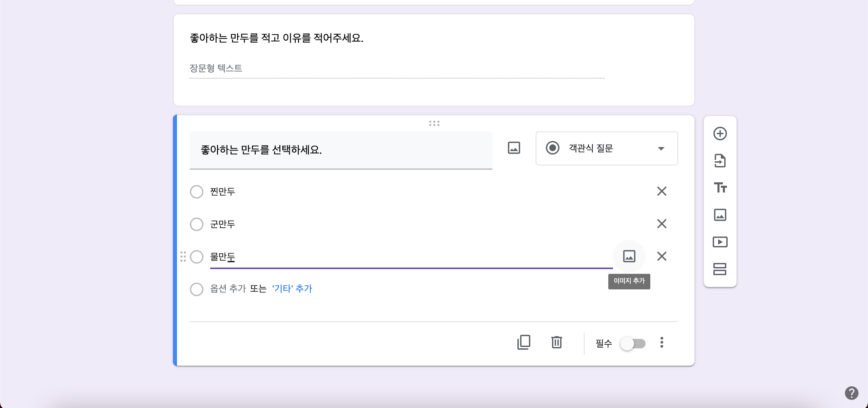Delete the question with trash icon
The width and height of the screenshot is (868, 408).
[556, 342]
